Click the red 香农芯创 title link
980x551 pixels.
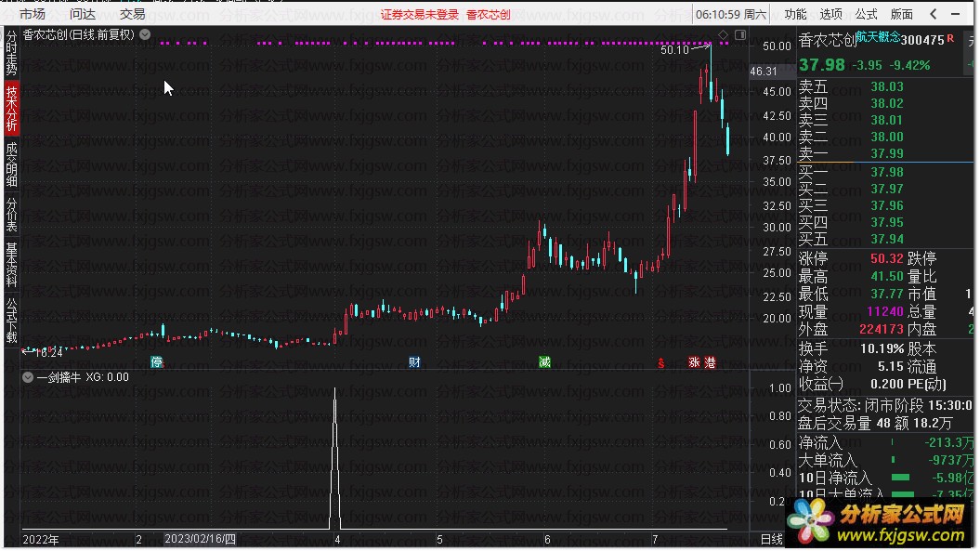tap(488, 14)
